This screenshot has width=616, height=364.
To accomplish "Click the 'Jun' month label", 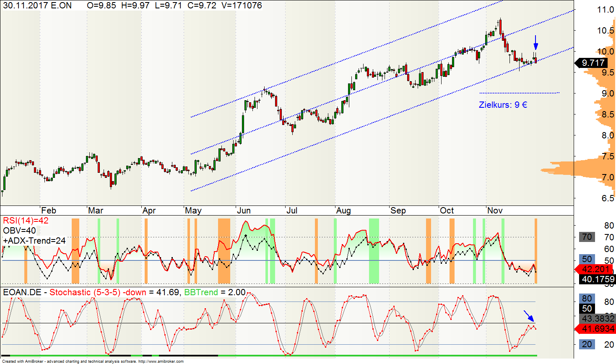I will [244, 211].
